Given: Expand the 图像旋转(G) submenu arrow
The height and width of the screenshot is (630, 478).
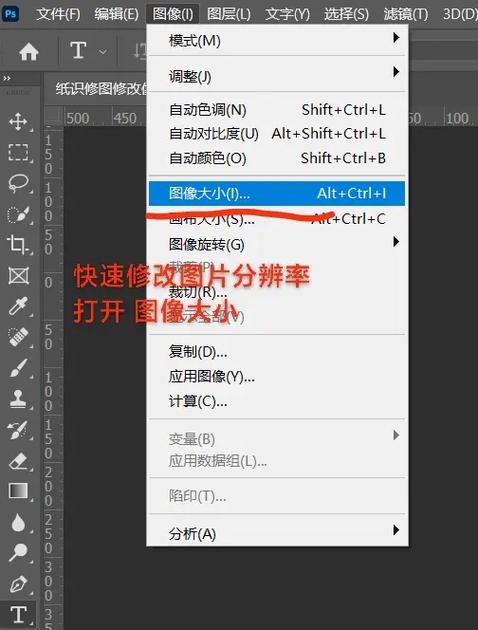Looking at the screenshot, I should (x=396, y=242).
